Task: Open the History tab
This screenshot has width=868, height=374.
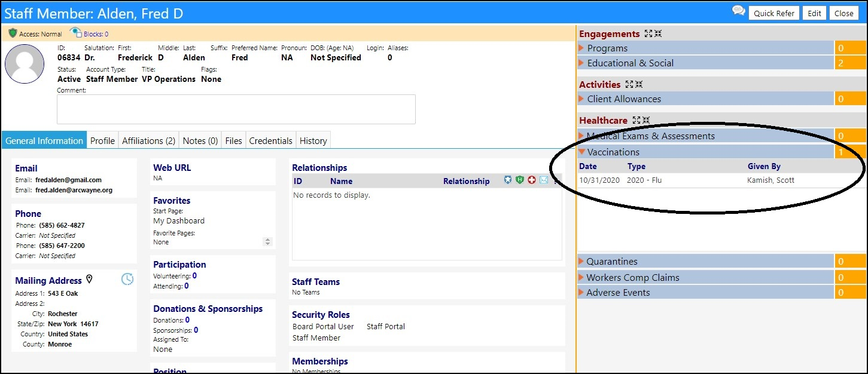Action: [313, 140]
